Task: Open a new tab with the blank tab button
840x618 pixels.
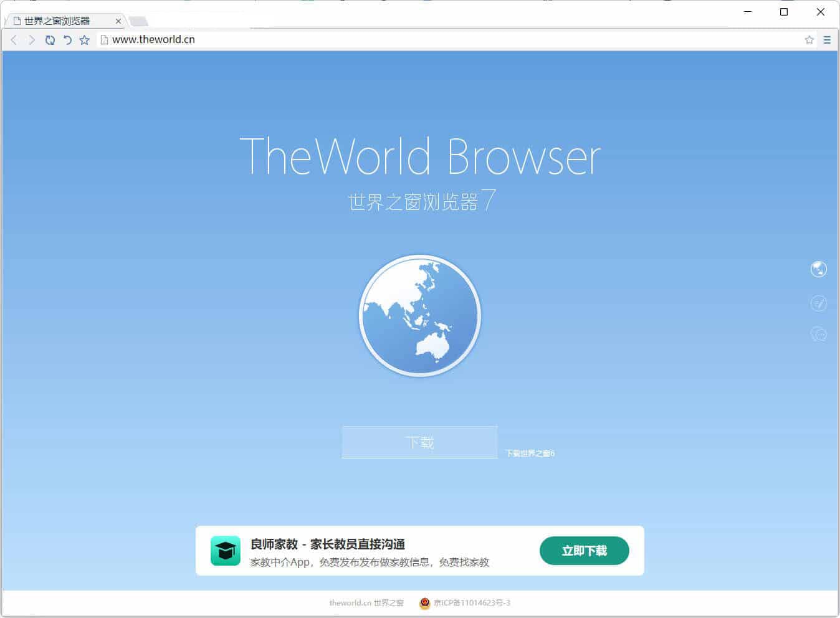Action: tap(138, 21)
